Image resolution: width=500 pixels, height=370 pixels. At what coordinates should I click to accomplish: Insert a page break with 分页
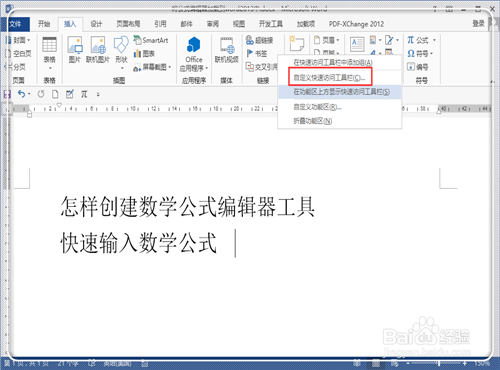(x=16, y=67)
